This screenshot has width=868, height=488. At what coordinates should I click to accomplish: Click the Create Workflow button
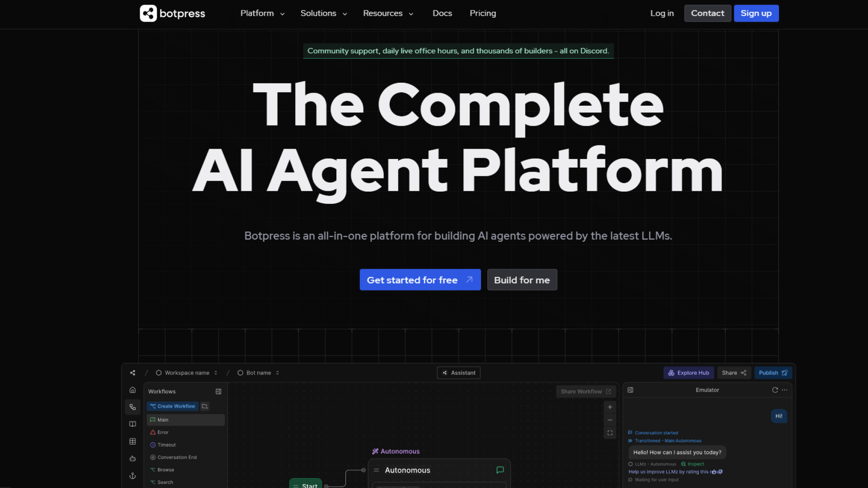[172, 406]
